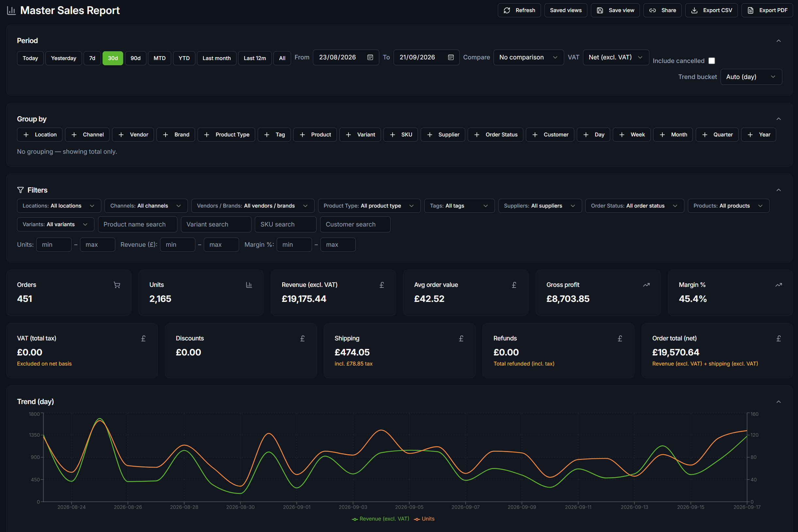This screenshot has width=798, height=532.
Task: Collapse the Group by section chevron
Action: [779, 119]
